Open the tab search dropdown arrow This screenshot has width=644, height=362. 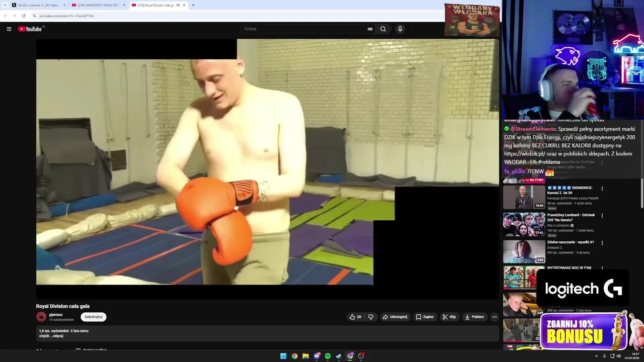tap(4, 5)
